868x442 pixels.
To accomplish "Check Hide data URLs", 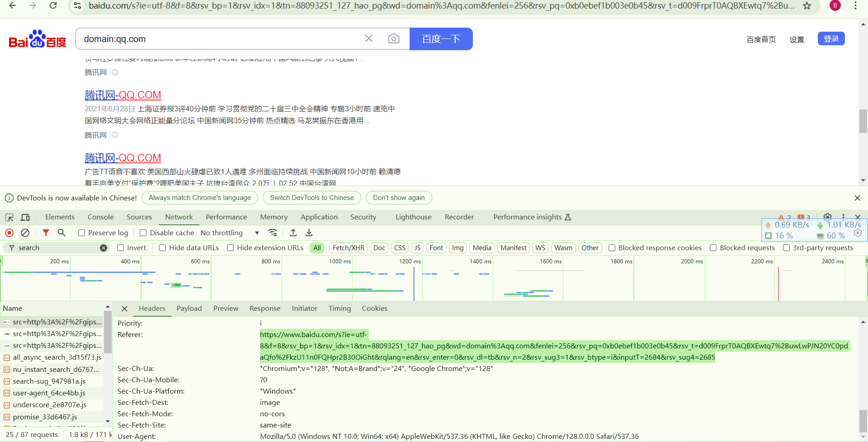I will (163, 248).
